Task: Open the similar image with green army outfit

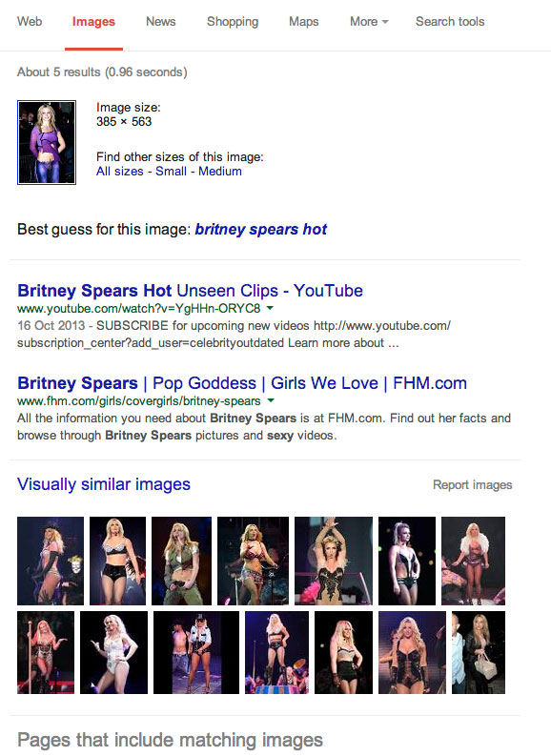Action: (x=181, y=561)
